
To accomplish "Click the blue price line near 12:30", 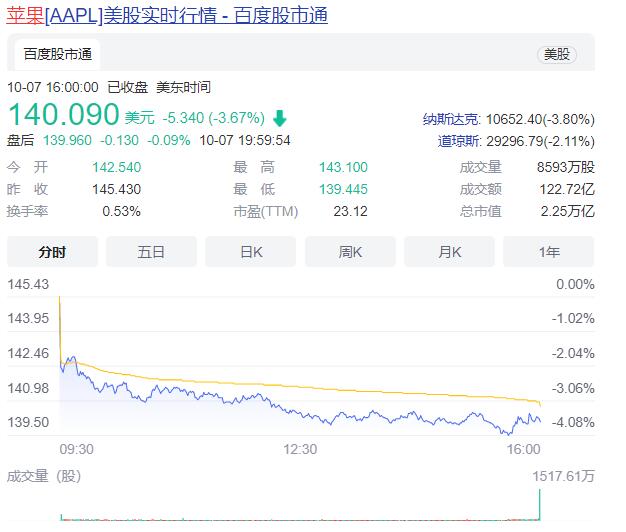I will (x=300, y=414).
